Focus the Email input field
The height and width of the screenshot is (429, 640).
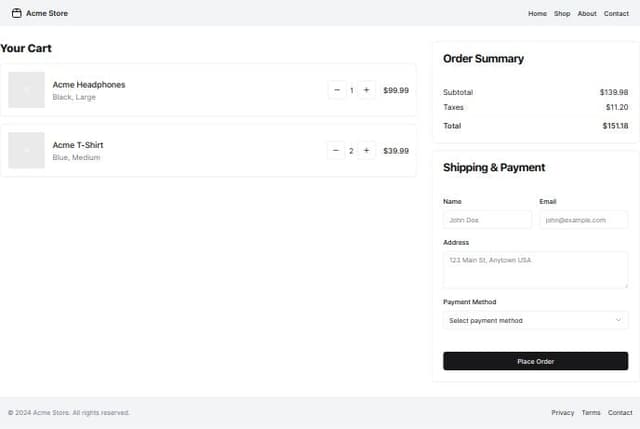584,220
